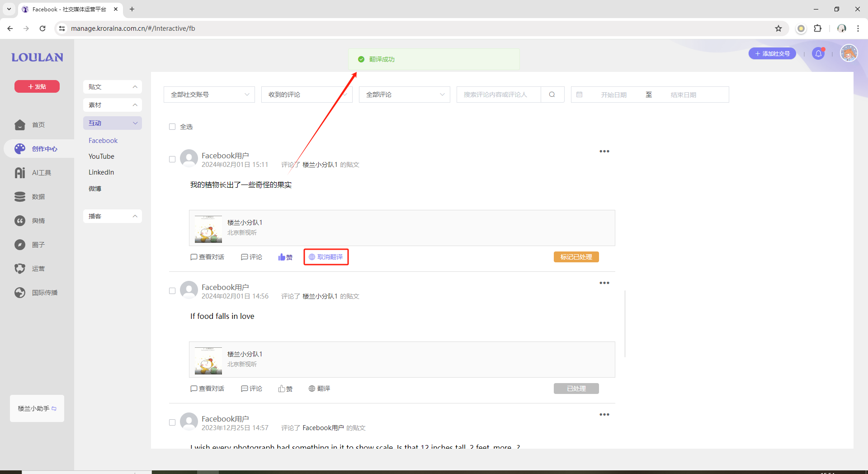Reload the page
Image resolution: width=868 pixels, height=474 pixels.
(42, 28)
